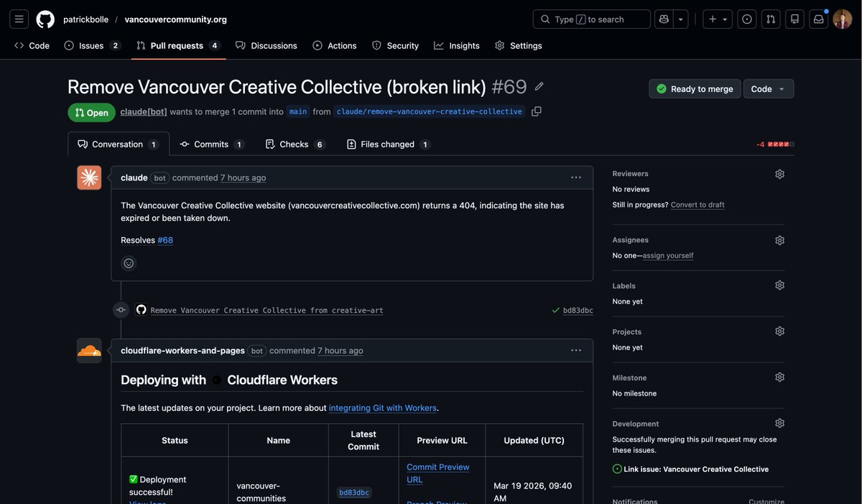This screenshot has height=504, width=862.
Task: Open global issues icon in header
Action: point(747,19)
